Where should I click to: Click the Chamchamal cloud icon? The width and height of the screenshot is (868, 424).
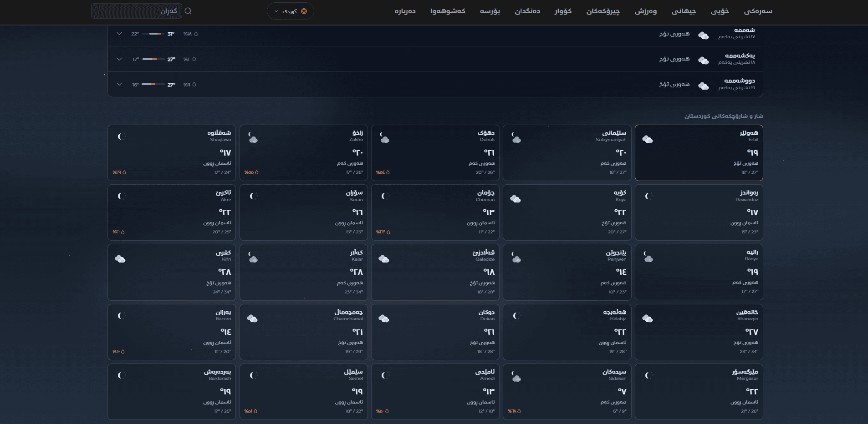[x=252, y=318]
